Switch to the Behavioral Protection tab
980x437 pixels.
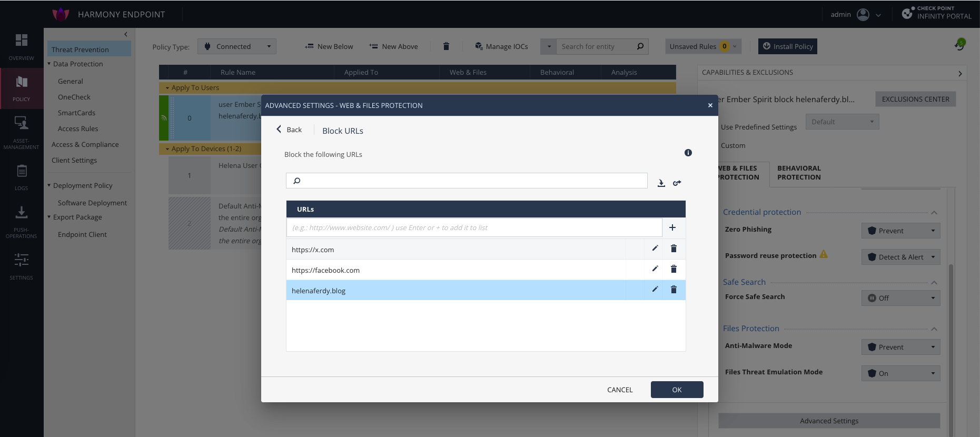tap(799, 173)
